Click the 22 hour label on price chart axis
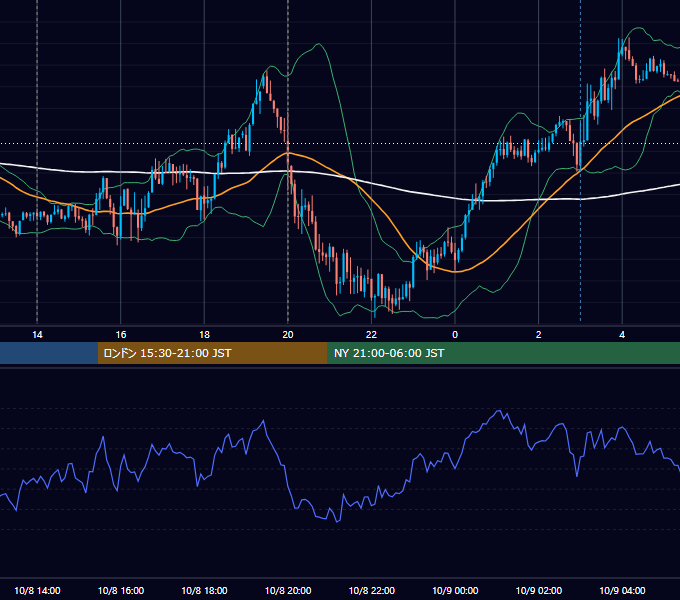680x600 pixels. [x=372, y=335]
